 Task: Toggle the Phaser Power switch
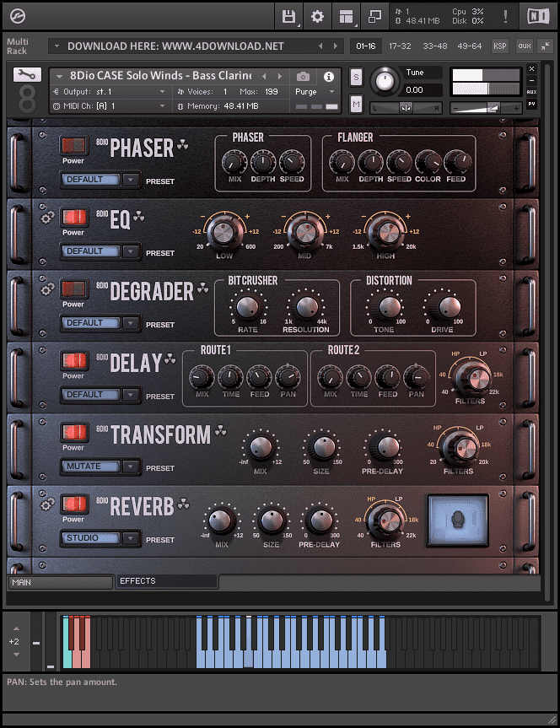coord(74,145)
